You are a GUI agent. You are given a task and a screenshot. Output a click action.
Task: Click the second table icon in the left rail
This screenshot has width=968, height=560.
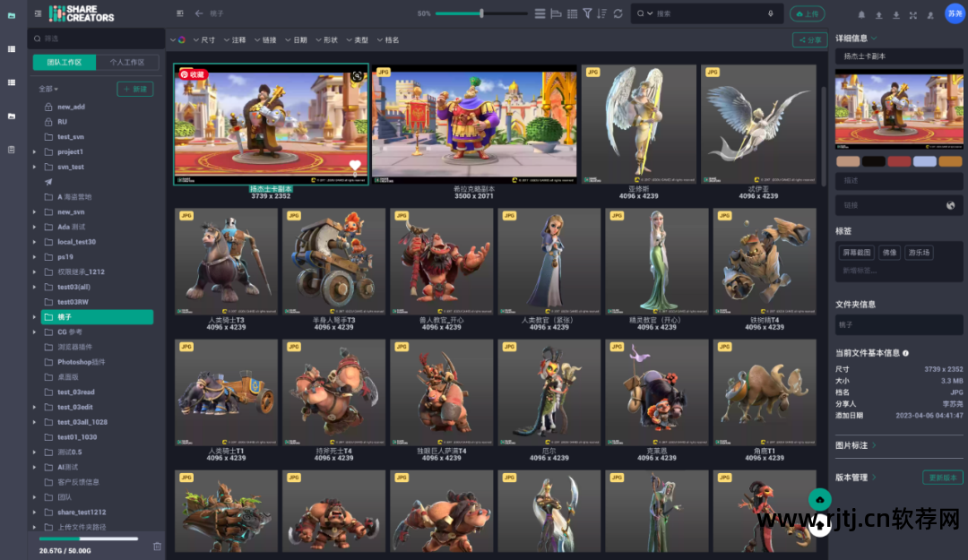tap(12, 49)
